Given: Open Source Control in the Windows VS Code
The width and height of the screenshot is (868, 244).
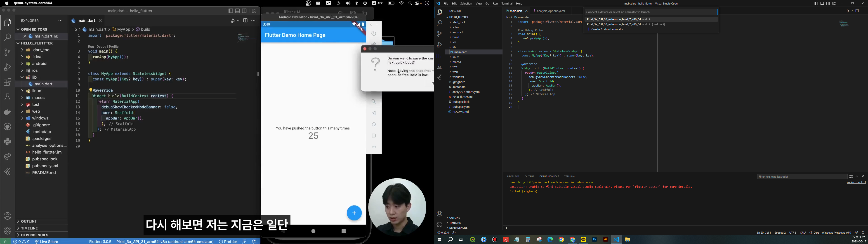Looking at the screenshot, I should pos(439,34).
